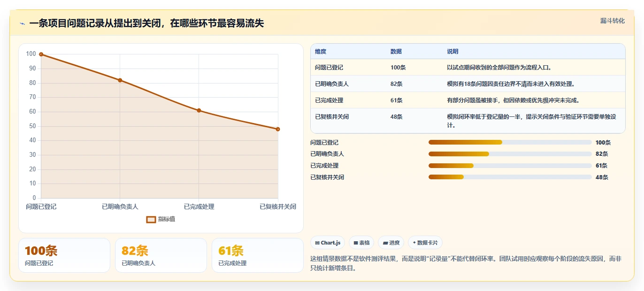
Task: Click progress label 问题已登记
Action: (324, 143)
